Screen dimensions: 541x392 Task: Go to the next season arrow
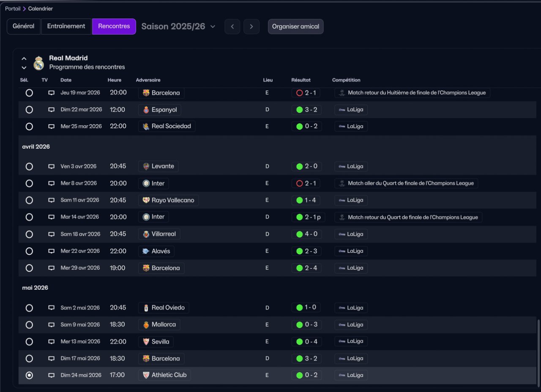pos(251,27)
